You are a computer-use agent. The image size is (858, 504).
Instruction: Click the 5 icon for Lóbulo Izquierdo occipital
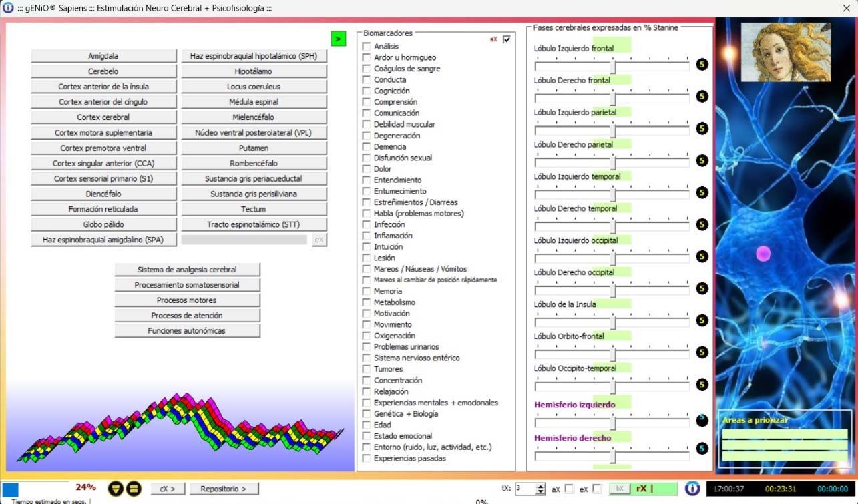(x=702, y=256)
